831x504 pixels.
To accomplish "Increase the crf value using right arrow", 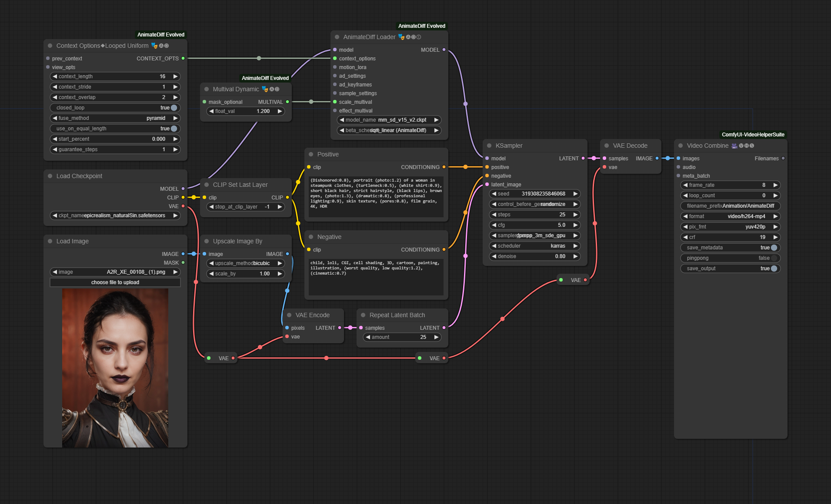I will tap(775, 237).
